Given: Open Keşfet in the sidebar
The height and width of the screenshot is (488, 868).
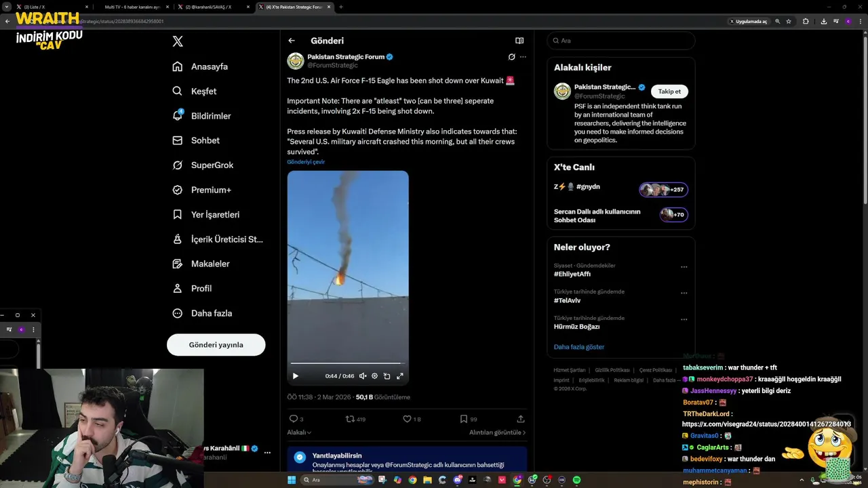Looking at the screenshot, I should click(195, 91).
